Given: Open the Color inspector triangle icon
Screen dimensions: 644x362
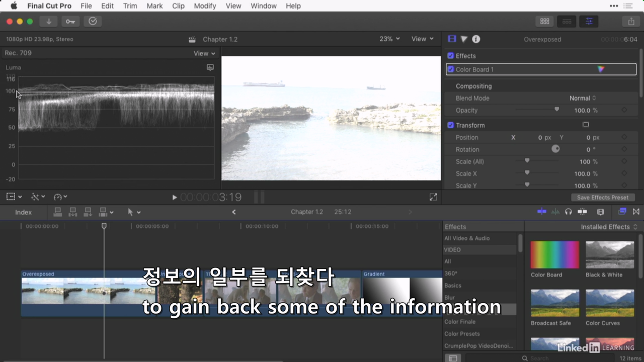Looking at the screenshot, I should click(464, 39).
